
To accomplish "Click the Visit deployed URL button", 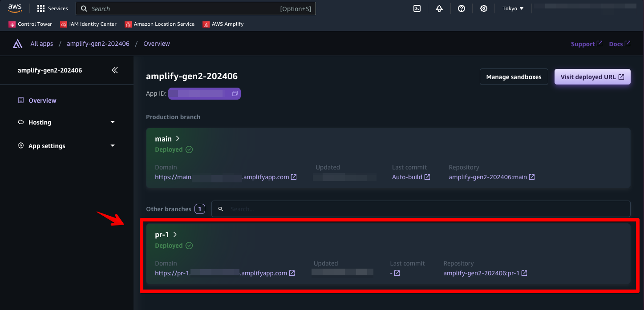I will (x=592, y=77).
